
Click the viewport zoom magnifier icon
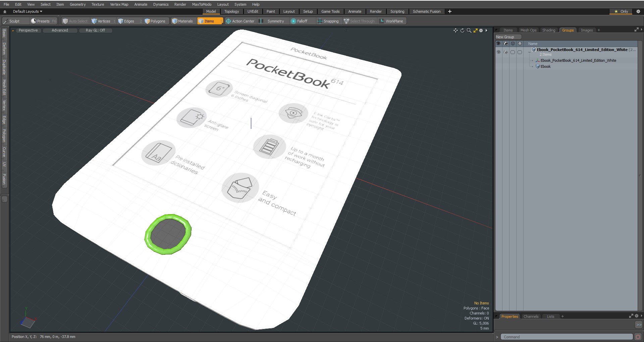click(x=469, y=31)
